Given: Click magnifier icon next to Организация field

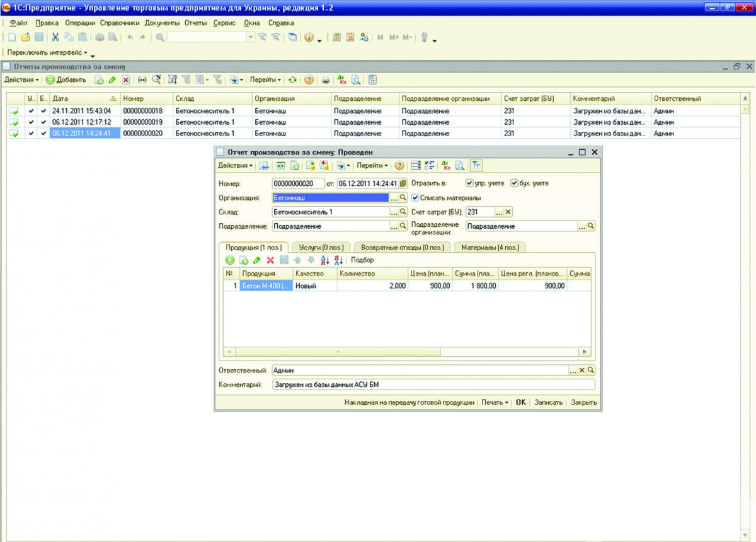Looking at the screenshot, I should [404, 198].
